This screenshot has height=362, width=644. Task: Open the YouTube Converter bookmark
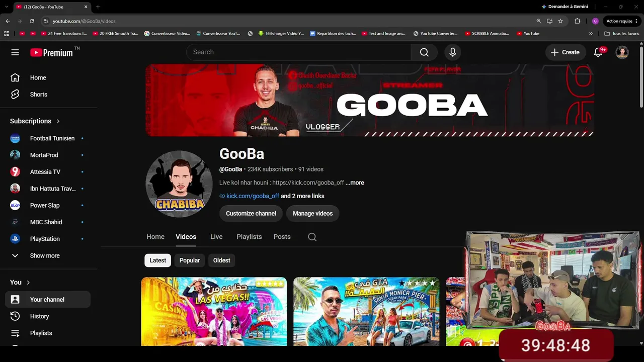tap(436, 34)
